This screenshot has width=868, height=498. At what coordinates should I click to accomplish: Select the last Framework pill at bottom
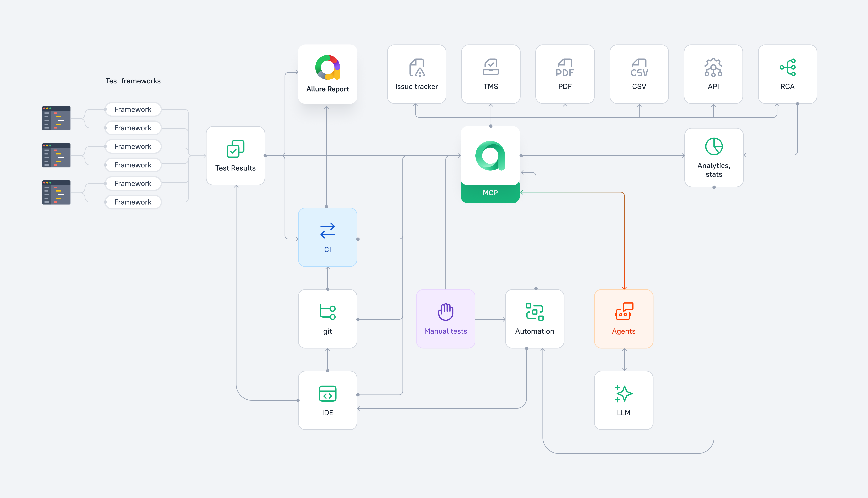[133, 202]
